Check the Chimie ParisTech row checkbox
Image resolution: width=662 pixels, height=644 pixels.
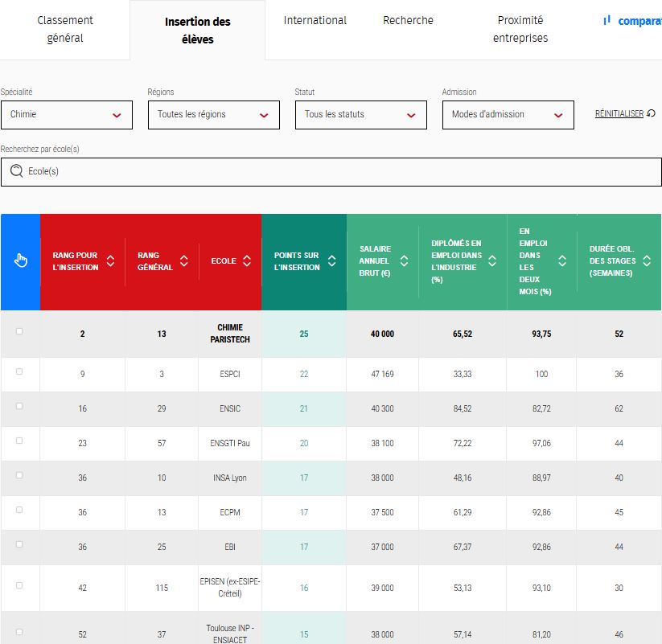pos(20,331)
